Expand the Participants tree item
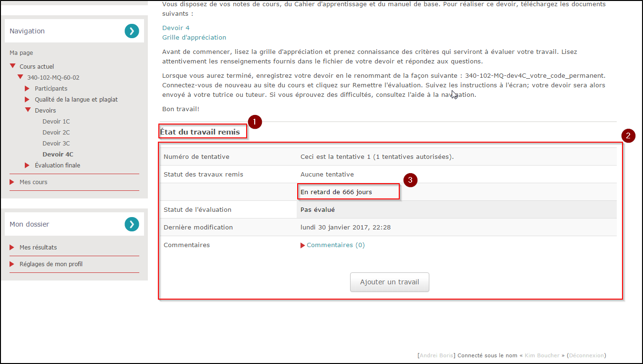The width and height of the screenshot is (643, 364). pyautogui.click(x=28, y=88)
